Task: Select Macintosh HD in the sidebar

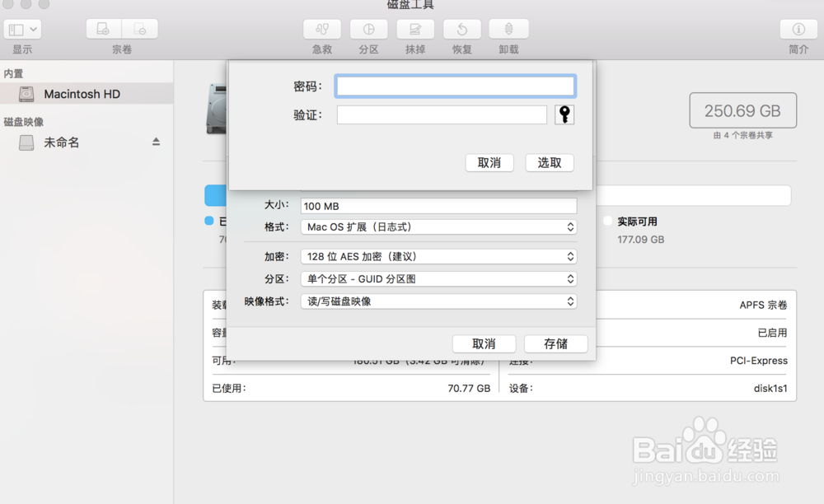Action: coord(87,94)
